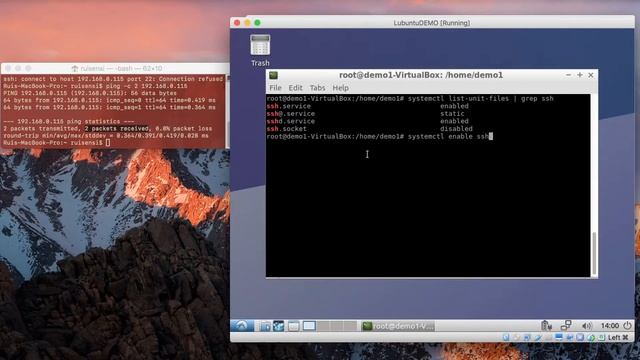Click the VirtualBox optical disk status icon

(516, 338)
